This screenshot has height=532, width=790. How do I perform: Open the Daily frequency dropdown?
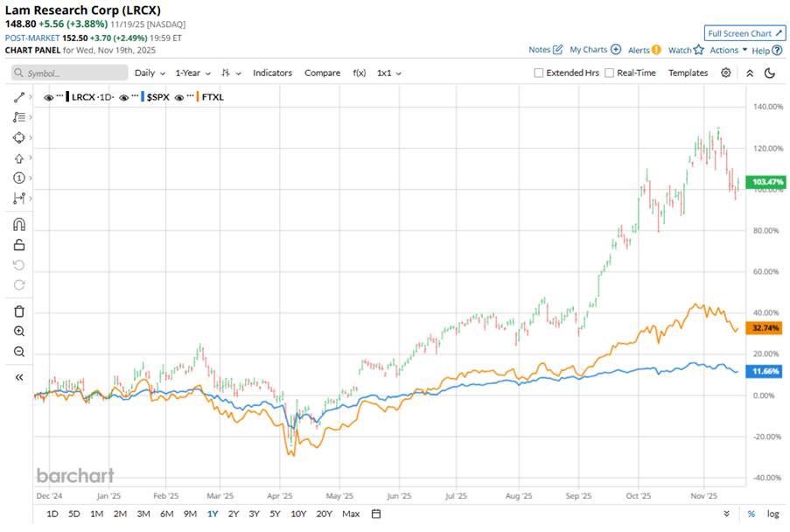click(149, 73)
